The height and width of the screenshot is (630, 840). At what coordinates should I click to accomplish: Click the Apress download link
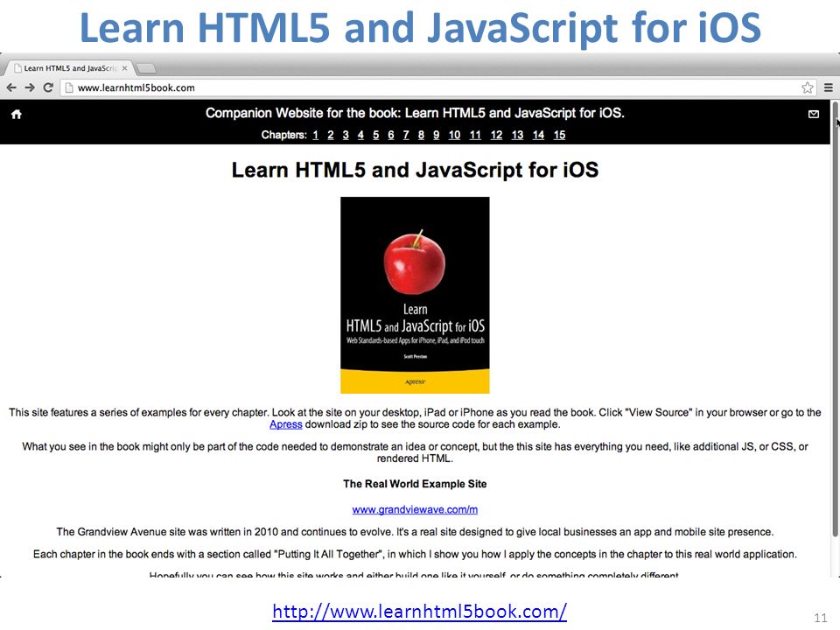(x=285, y=424)
